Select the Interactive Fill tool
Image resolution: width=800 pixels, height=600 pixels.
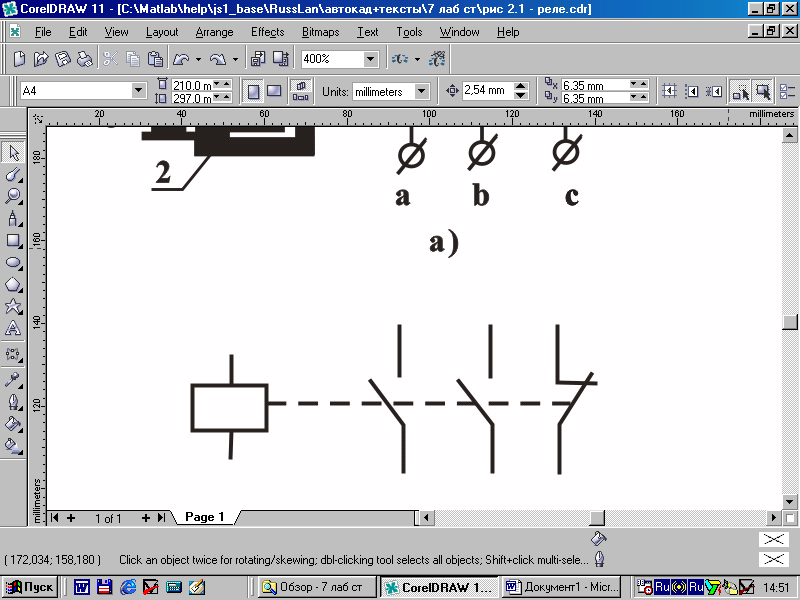tap(14, 446)
